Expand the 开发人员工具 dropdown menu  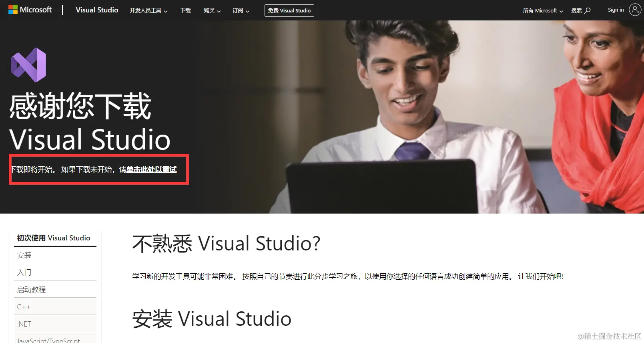click(148, 10)
